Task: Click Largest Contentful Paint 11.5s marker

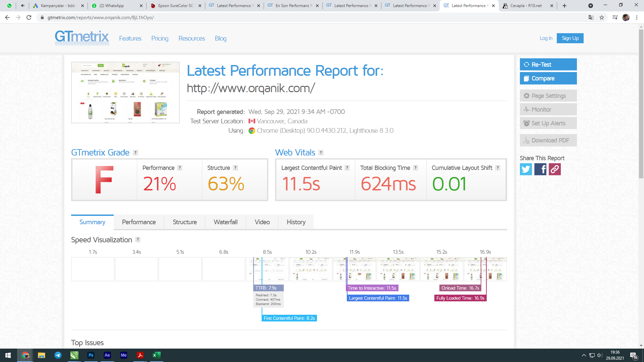Action: coord(378,298)
